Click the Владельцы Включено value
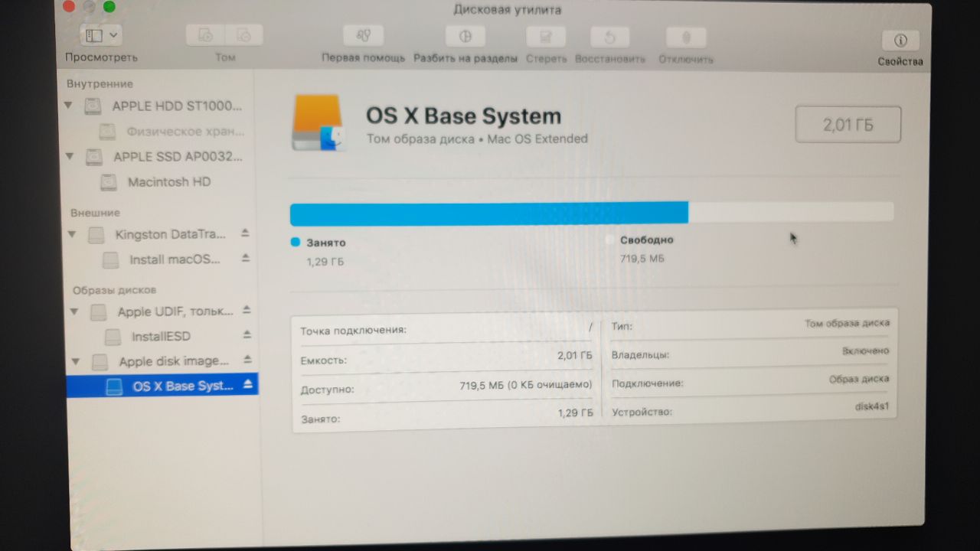 pyautogui.click(x=865, y=351)
